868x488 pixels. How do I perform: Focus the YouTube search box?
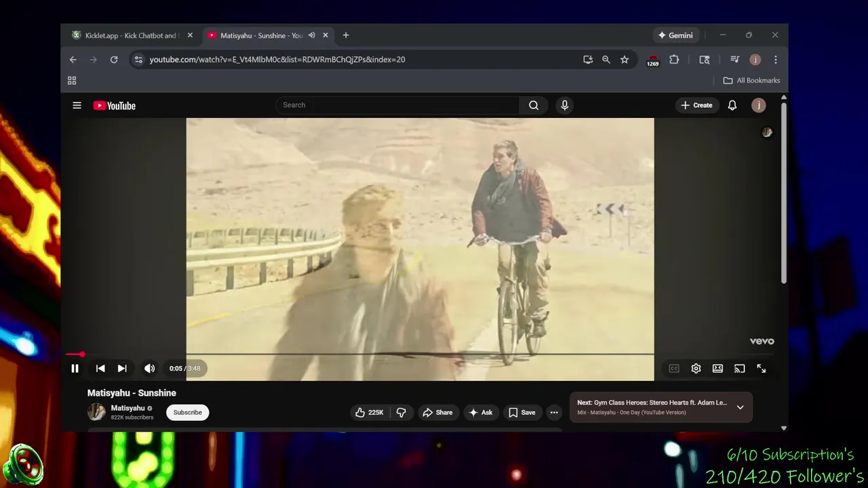pyautogui.click(x=397, y=105)
